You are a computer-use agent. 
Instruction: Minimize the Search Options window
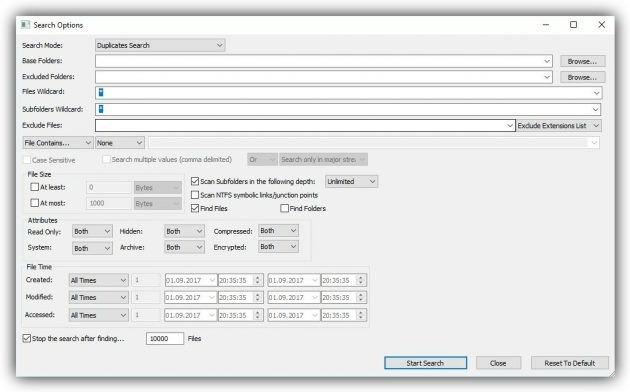click(x=546, y=25)
